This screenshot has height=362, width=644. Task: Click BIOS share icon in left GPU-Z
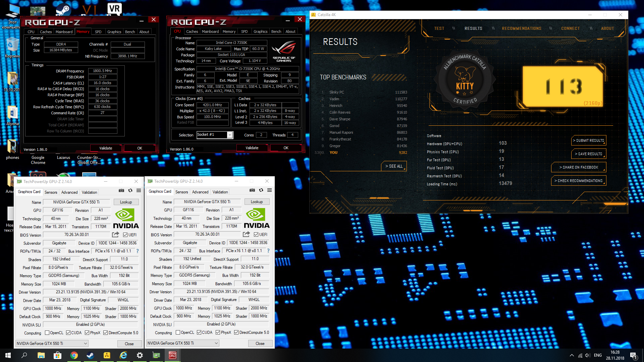tap(115, 235)
